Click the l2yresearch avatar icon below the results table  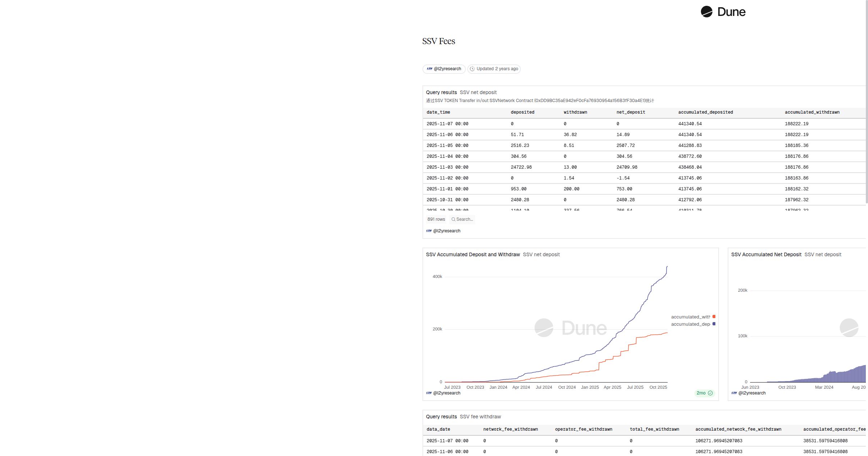(x=428, y=231)
